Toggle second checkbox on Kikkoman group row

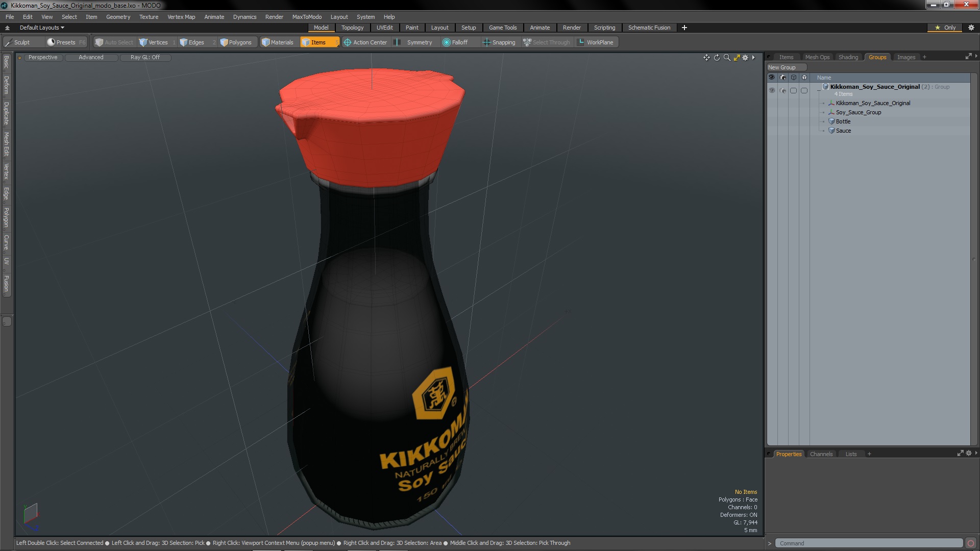point(804,90)
